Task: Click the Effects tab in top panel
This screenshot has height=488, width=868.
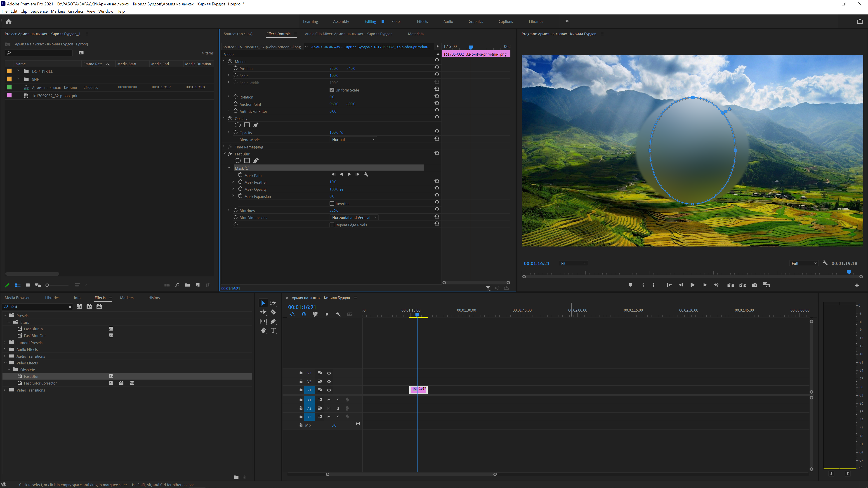Action: (x=422, y=21)
